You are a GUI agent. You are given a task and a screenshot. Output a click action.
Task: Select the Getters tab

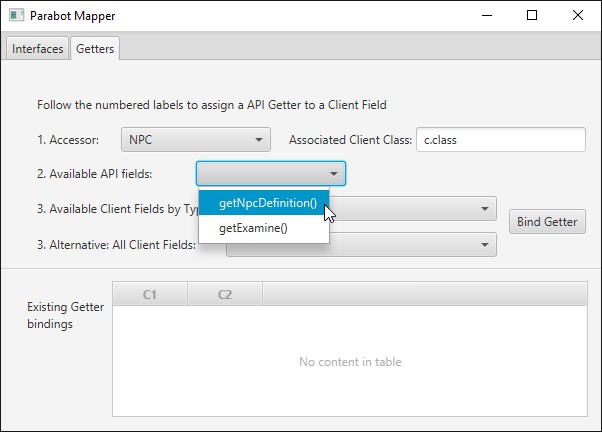pos(95,49)
